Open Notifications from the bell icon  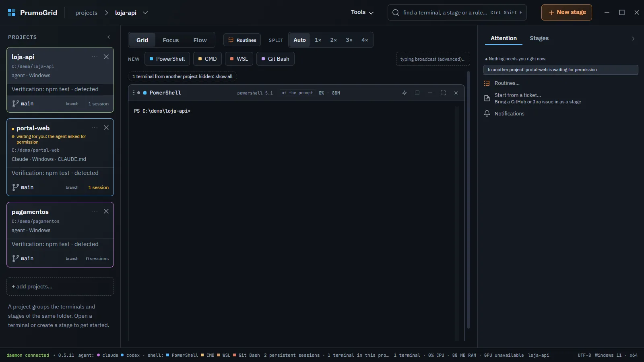pos(487,113)
